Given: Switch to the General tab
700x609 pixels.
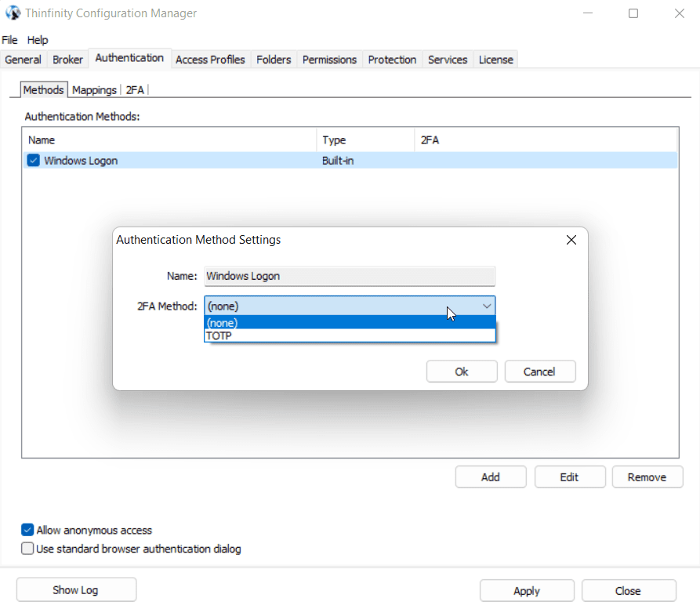Looking at the screenshot, I should click(x=24, y=60).
